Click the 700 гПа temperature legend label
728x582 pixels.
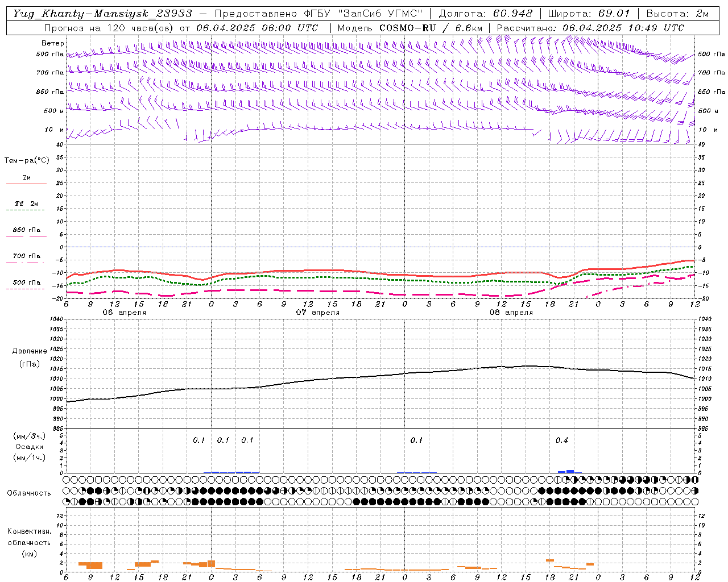(x=27, y=256)
